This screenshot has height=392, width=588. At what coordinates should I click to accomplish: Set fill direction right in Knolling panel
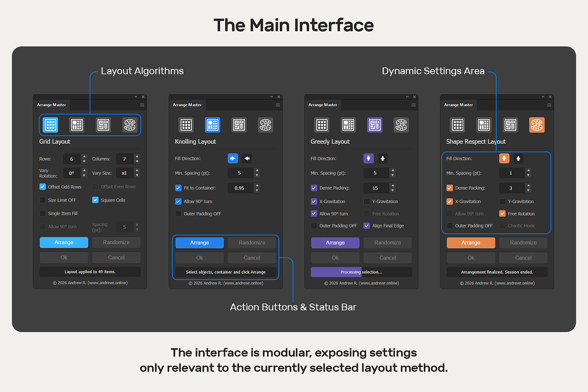coord(233,158)
